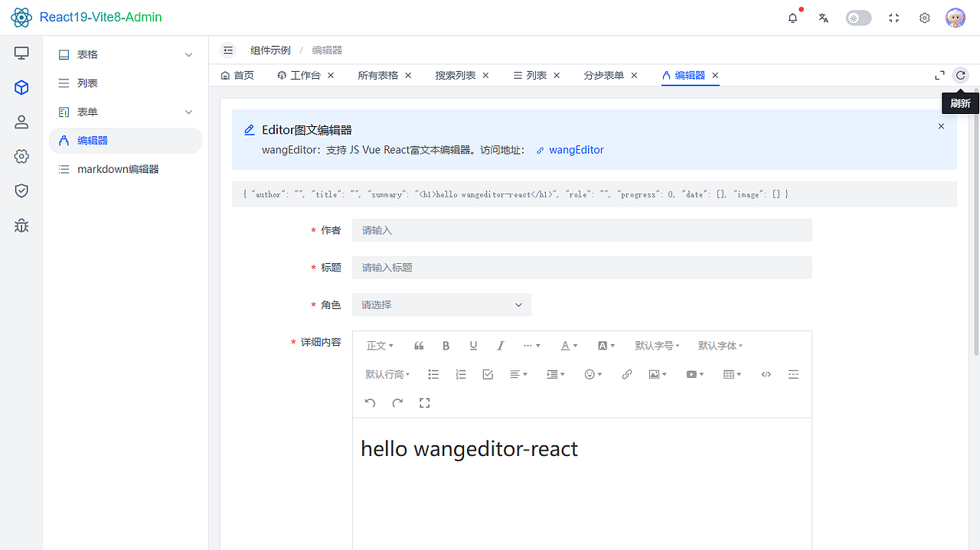Open the 默认字号 font size dropdown
Screen dimensions: 980x550
coord(657,346)
